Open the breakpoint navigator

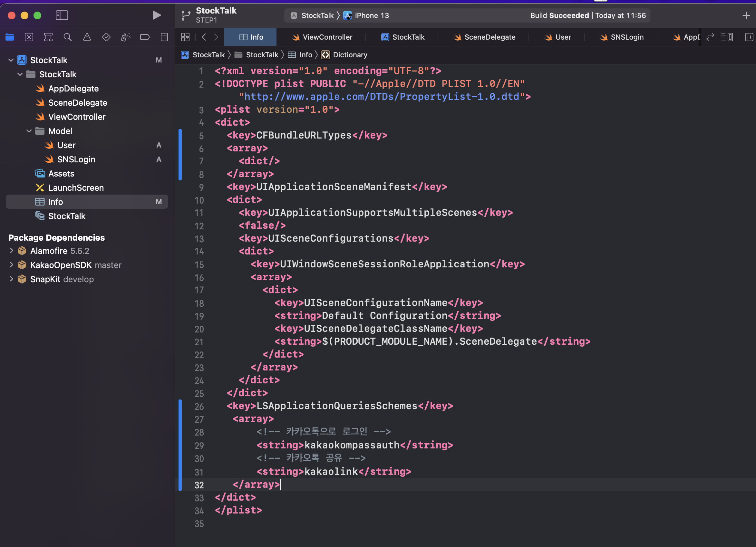pyautogui.click(x=145, y=37)
